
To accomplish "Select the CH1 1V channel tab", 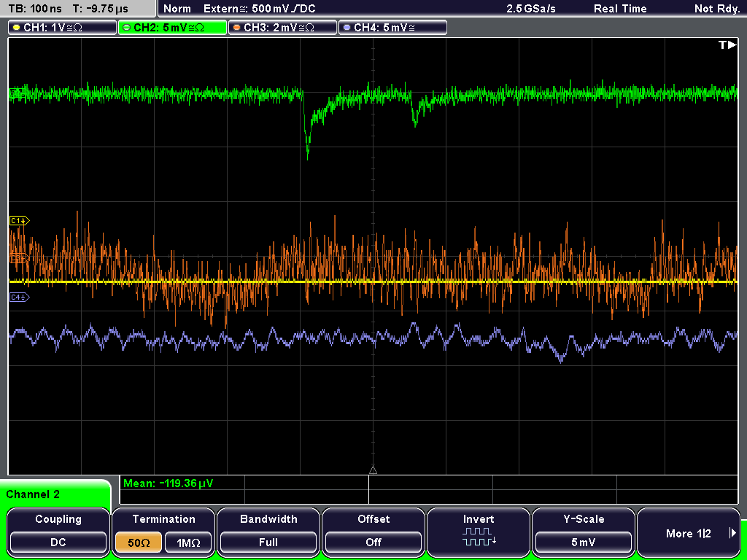I will tap(63, 28).
